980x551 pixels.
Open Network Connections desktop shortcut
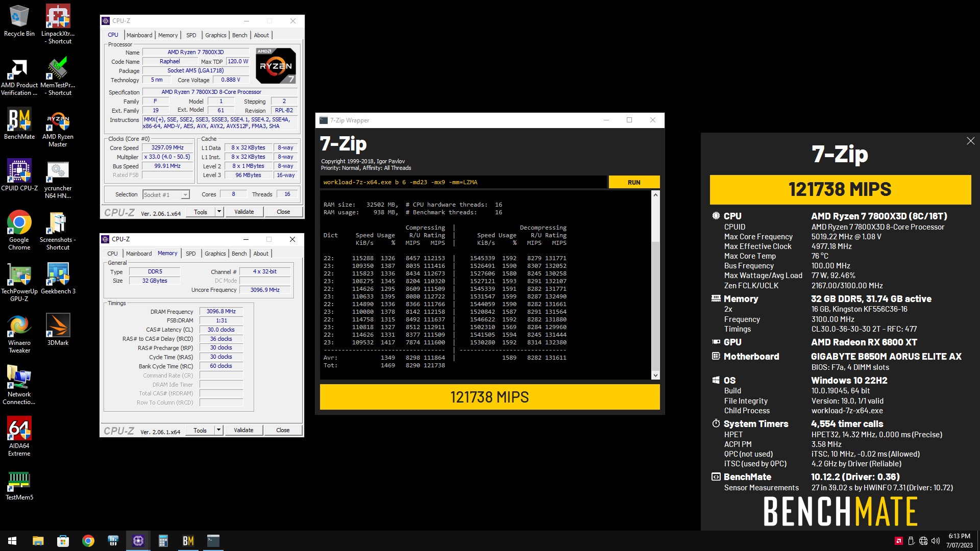[19, 386]
